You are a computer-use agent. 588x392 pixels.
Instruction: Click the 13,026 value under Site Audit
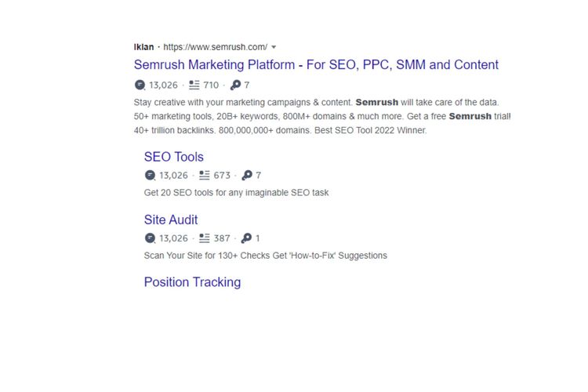click(173, 238)
